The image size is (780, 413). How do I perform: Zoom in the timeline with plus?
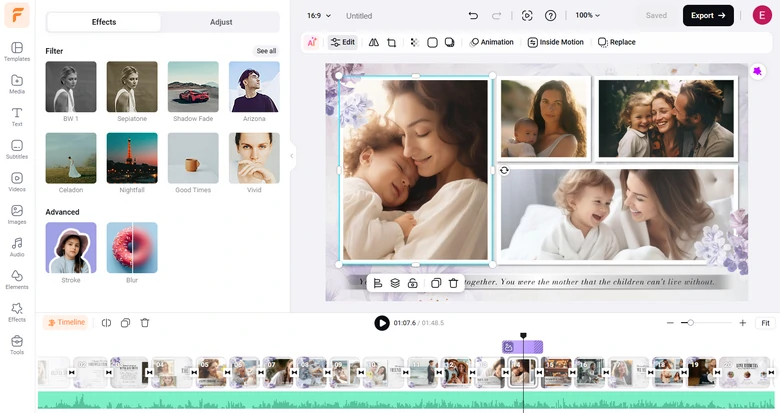coord(742,323)
